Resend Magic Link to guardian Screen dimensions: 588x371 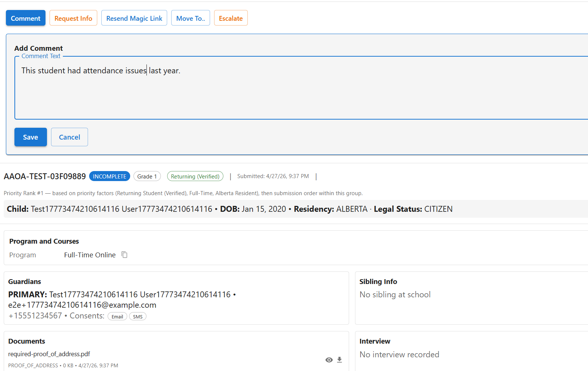pos(134,18)
